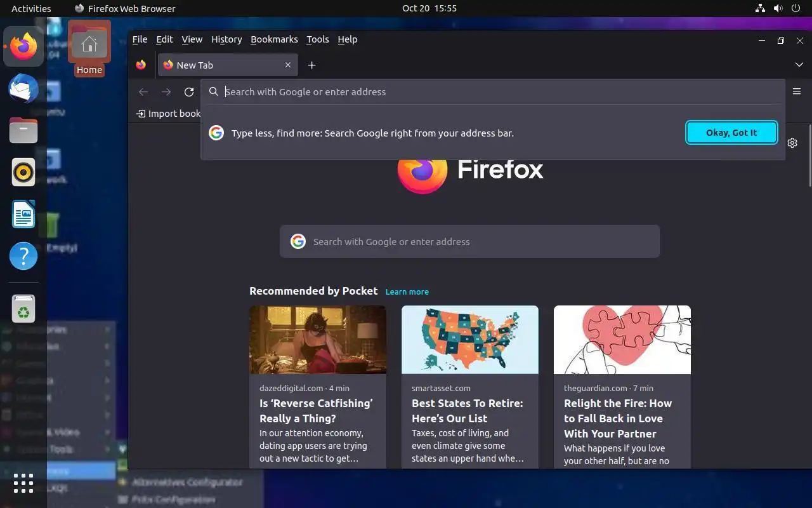Go forward one page

click(166, 92)
